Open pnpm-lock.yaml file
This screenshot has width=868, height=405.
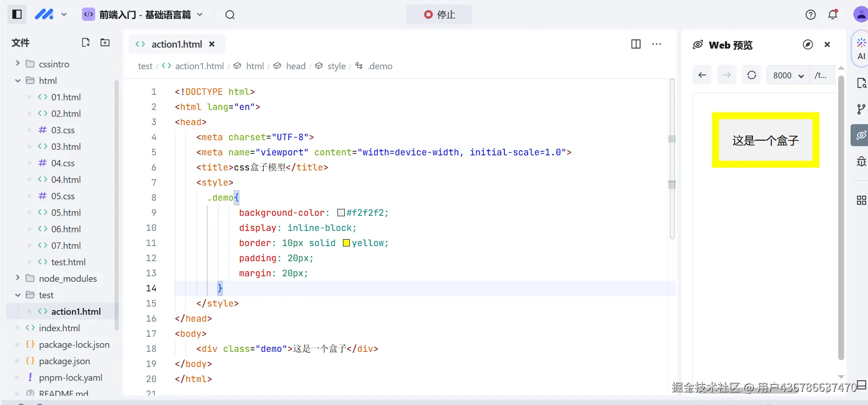(70, 378)
